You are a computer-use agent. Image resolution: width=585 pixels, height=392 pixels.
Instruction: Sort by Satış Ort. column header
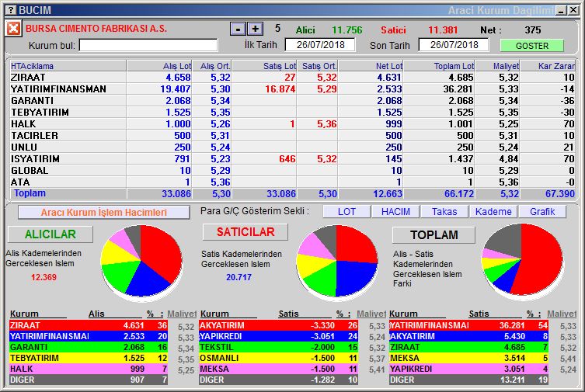[317, 66]
